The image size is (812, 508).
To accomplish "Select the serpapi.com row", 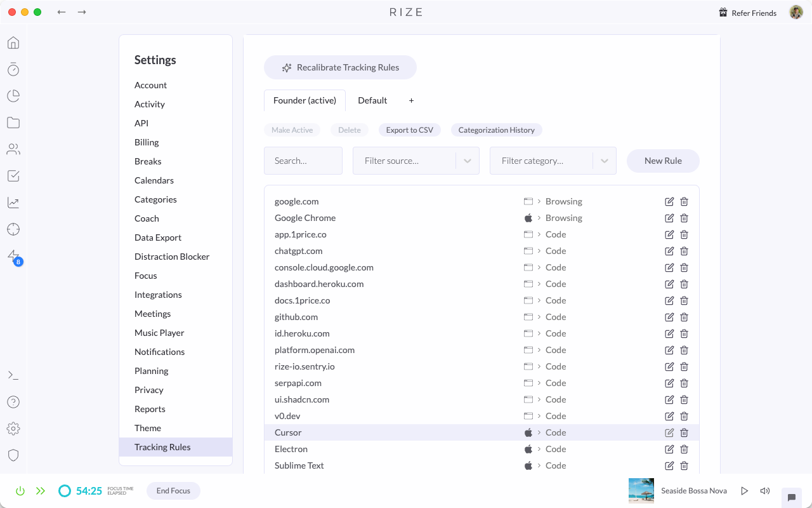I will (x=481, y=383).
